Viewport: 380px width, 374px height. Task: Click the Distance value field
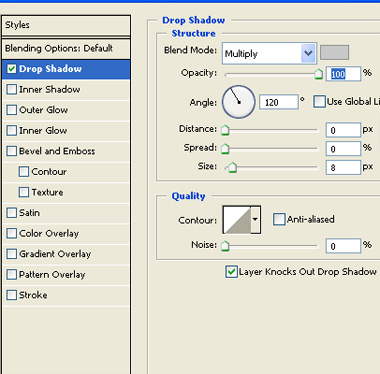pyautogui.click(x=343, y=130)
